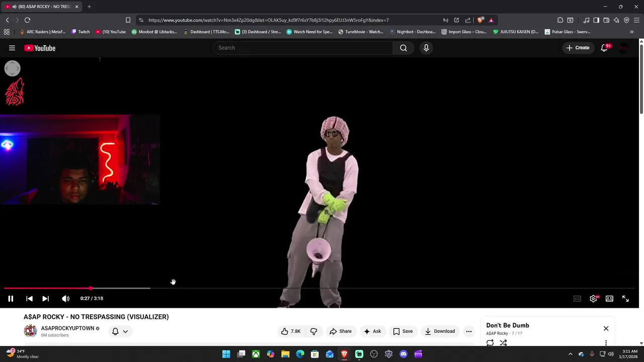644x362 pixels.
Task: Open Discord from taskbar
Action: [403, 354]
